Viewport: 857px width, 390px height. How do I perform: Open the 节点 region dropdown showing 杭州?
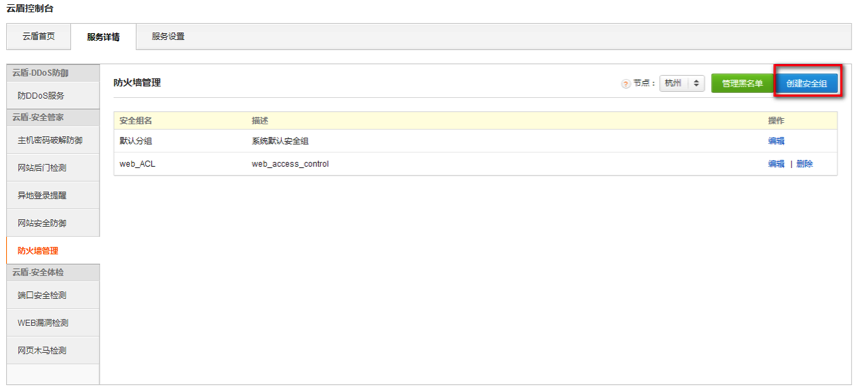(682, 84)
